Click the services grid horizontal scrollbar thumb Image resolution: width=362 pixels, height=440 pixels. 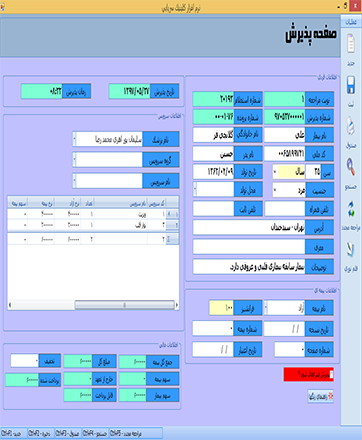pos(125,305)
